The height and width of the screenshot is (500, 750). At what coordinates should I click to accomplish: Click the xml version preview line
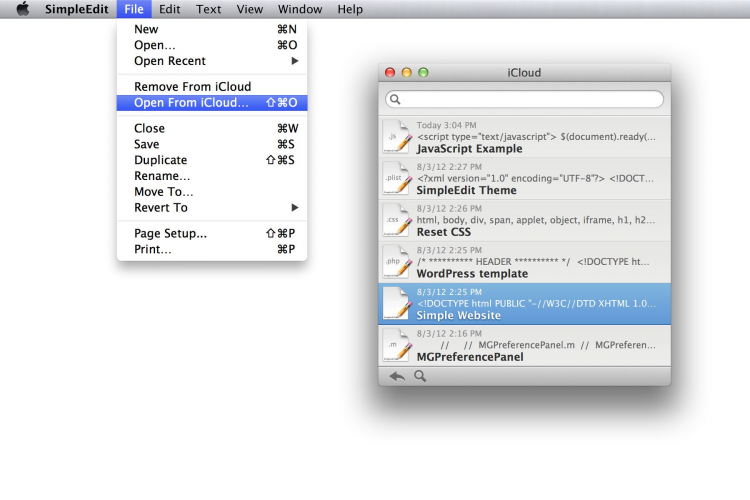pyautogui.click(x=535, y=178)
